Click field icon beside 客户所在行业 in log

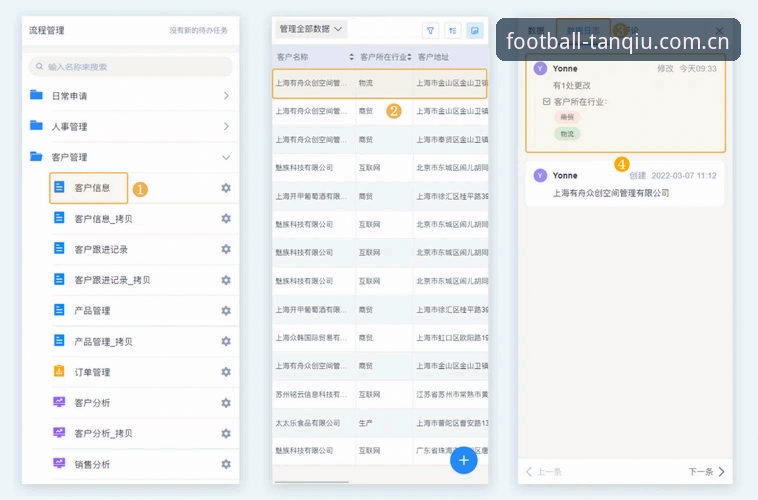click(x=546, y=102)
